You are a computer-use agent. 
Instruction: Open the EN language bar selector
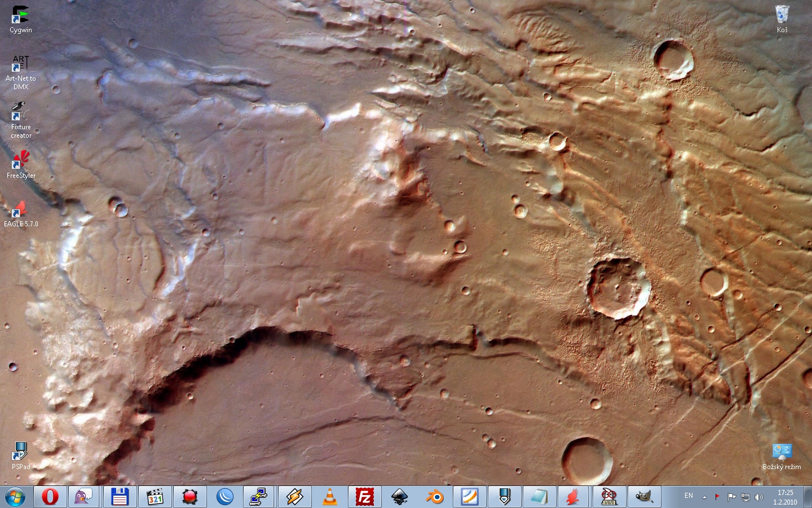pyautogui.click(x=689, y=496)
